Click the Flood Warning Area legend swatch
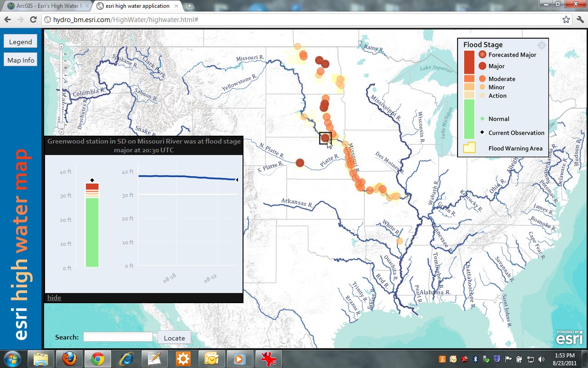Viewport: 588px width, 368px height. 469,148
